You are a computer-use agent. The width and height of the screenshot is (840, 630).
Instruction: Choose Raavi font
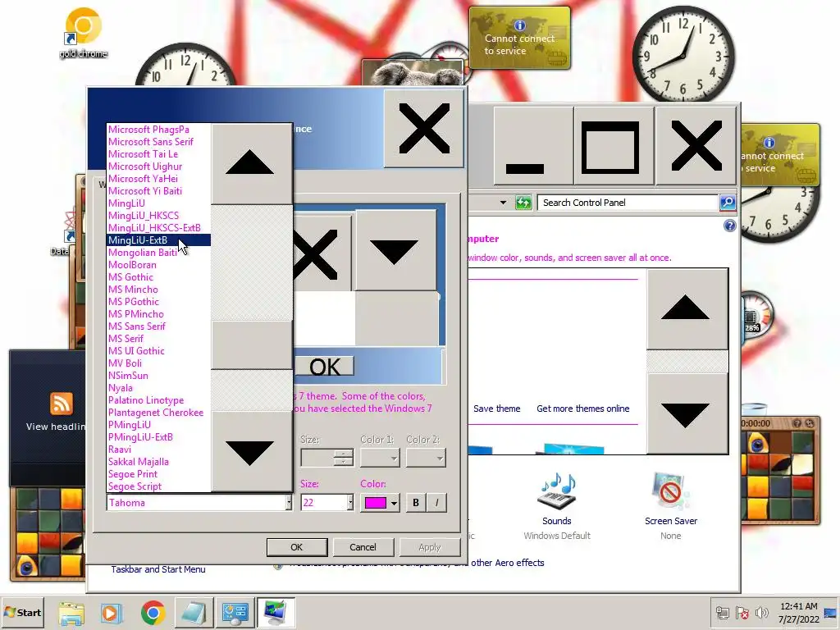[158, 450]
